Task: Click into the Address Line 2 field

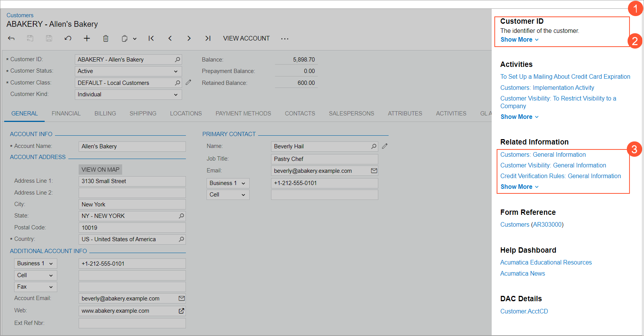Action: click(x=132, y=193)
